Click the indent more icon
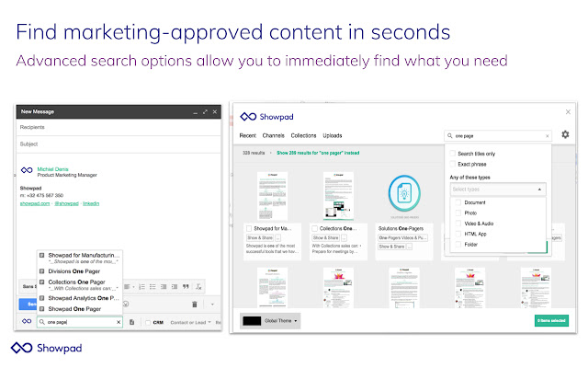 (175, 287)
